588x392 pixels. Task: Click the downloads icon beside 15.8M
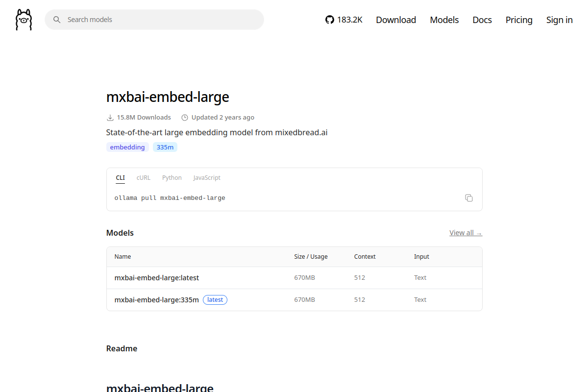(x=110, y=118)
